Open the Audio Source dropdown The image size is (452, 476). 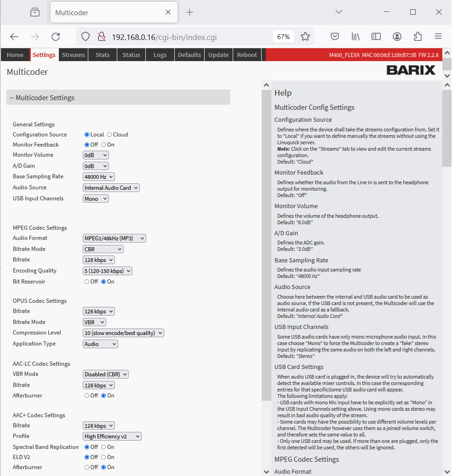pyautogui.click(x=111, y=188)
